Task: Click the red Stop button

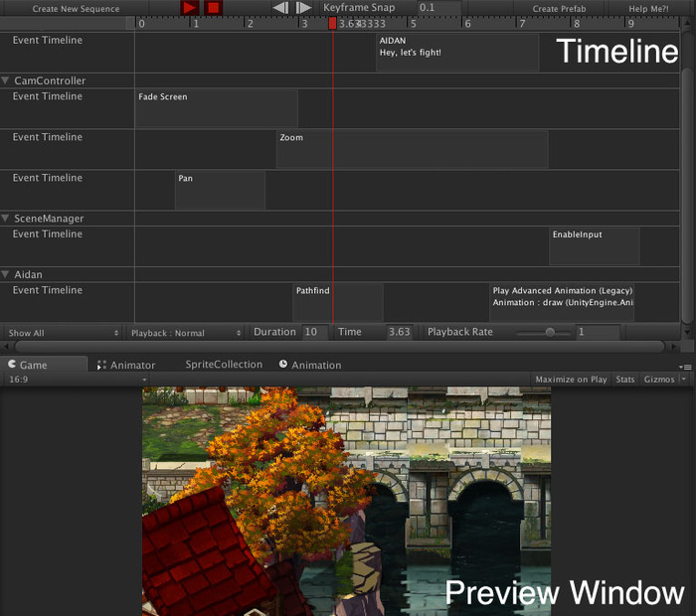Action: pos(213,8)
